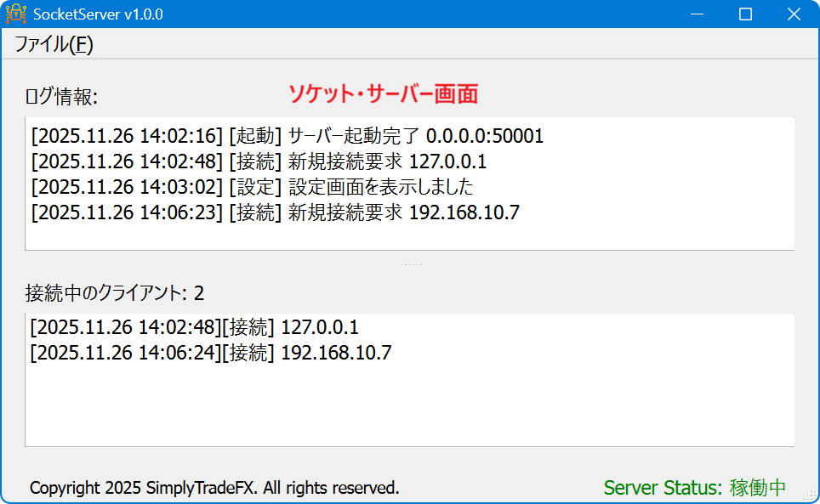
Task: Click the 接続中のクライアント: 2 label
Action: 115,293
